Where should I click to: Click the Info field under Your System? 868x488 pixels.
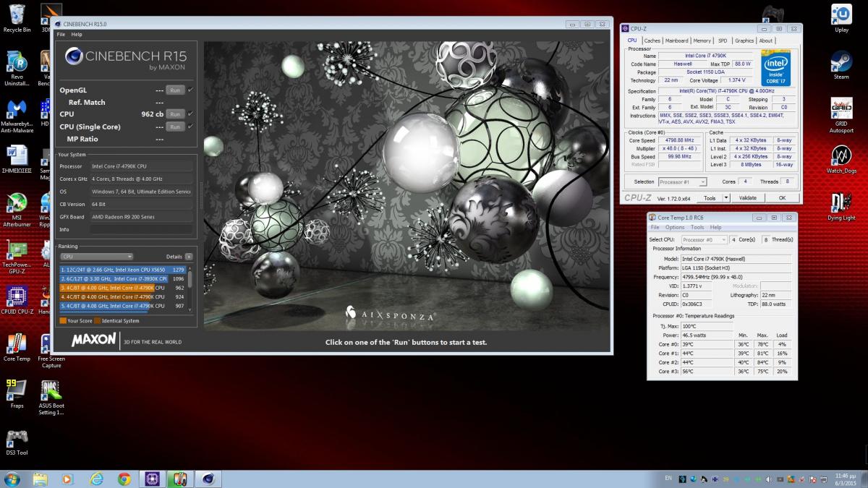141,230
